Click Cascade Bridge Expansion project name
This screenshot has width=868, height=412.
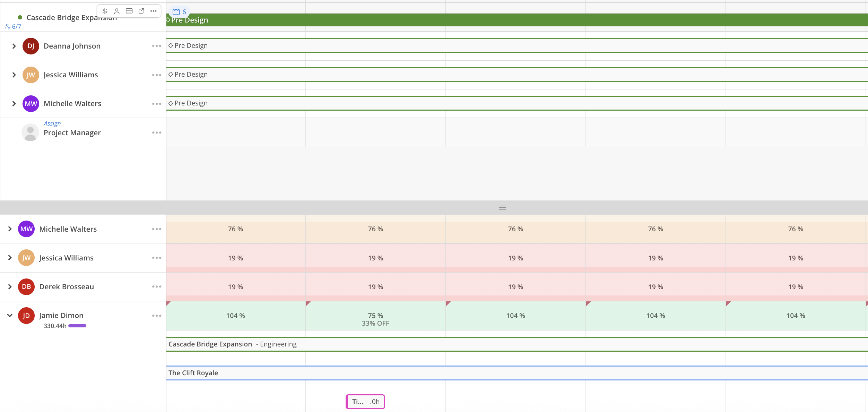point(59,18)
